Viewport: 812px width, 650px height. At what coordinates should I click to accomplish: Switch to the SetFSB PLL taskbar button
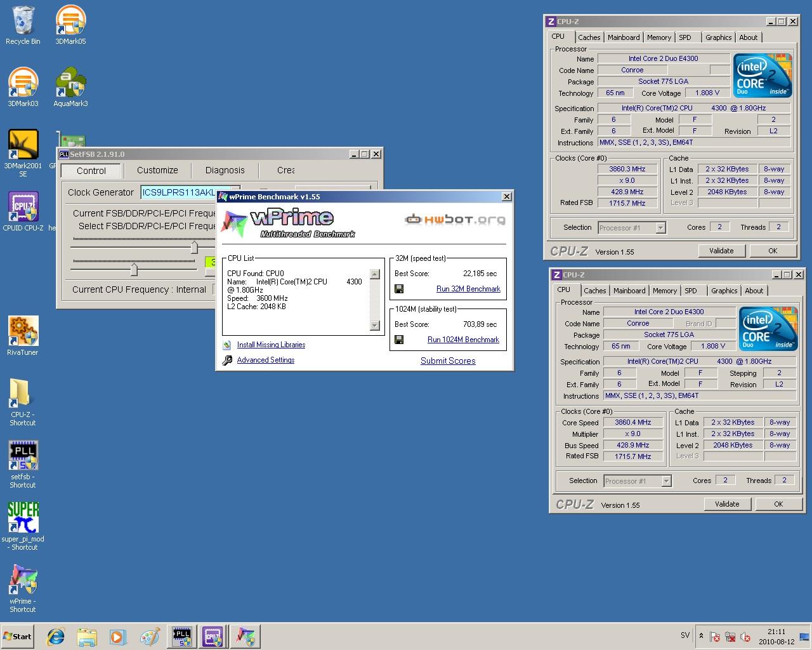(x=181, y=636)
